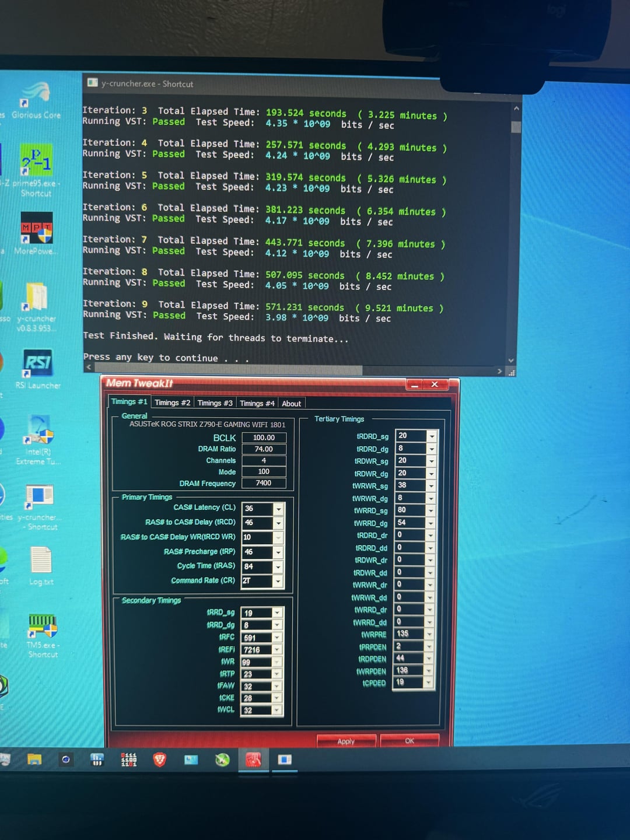The image size is (630, 840).
Task: Click the 'Press any key to continue' line
Action: (x=166, y=358)
